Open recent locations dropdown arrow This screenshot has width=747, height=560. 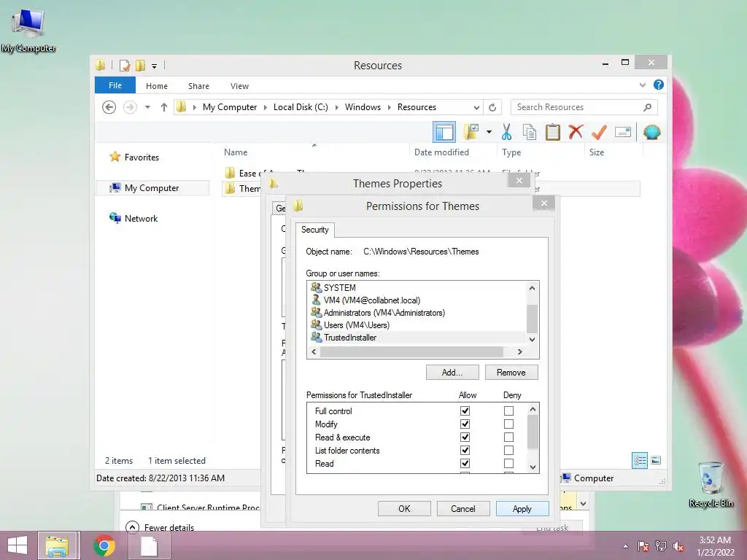147,107
